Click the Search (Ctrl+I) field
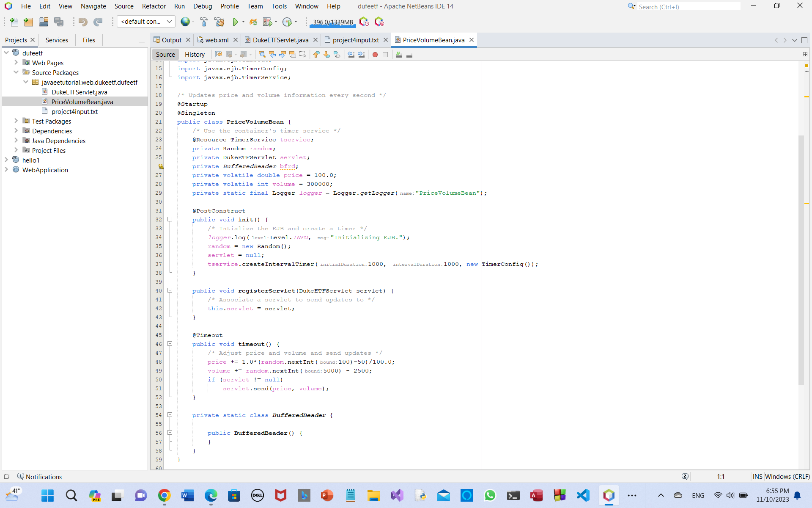Viewport: 812px width, 508px height. click(688, 7)
